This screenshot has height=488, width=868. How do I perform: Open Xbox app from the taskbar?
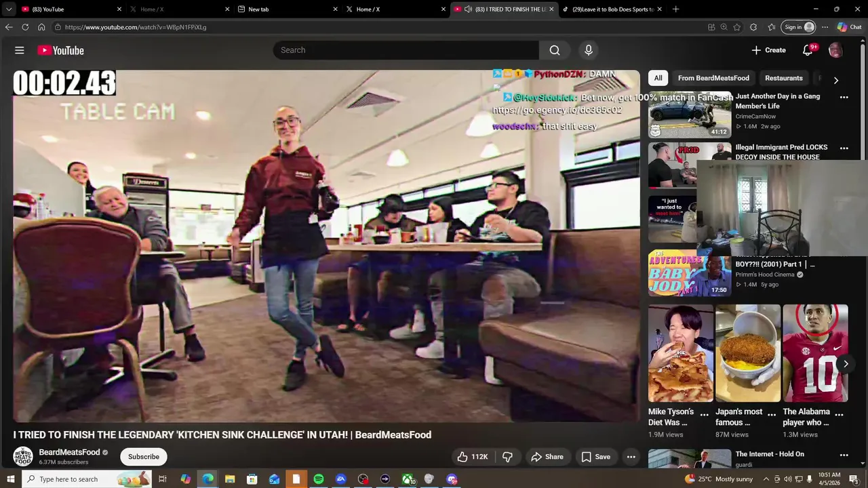click(408, 479)
